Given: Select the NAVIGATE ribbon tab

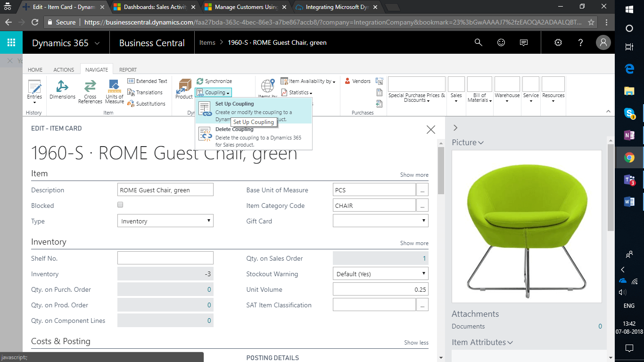Looking at the screenshot, I should 97,70.
